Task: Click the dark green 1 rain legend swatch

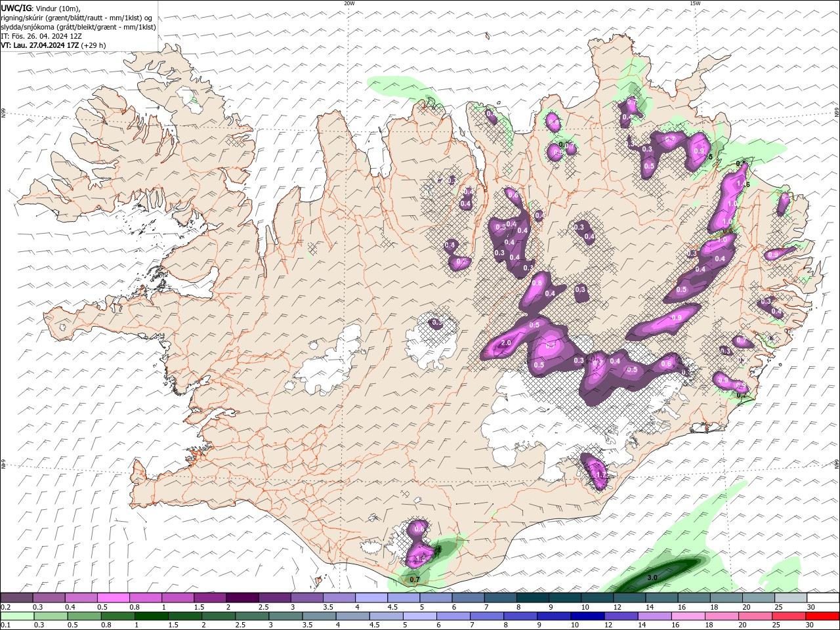Action: point(151,616)
